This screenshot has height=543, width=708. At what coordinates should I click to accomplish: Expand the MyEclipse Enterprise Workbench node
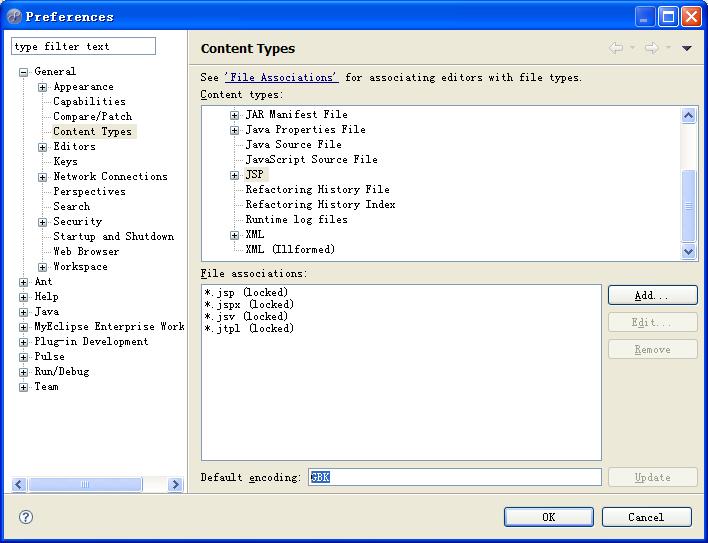tap(23, 327)
